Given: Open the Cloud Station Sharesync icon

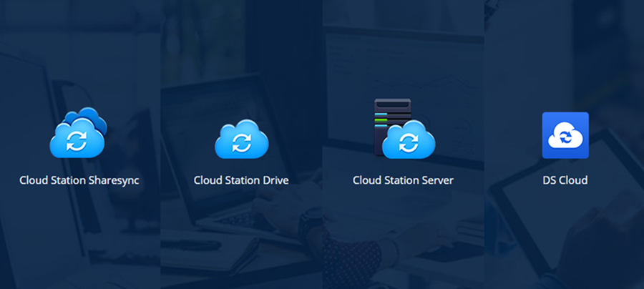Looking at the screenshot, I should tap(79, 132).
